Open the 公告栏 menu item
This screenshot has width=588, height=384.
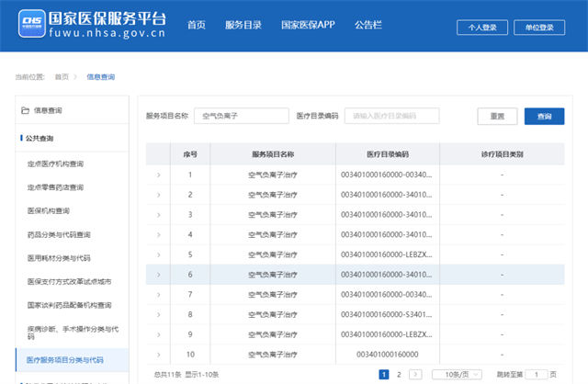coord(368,25)
